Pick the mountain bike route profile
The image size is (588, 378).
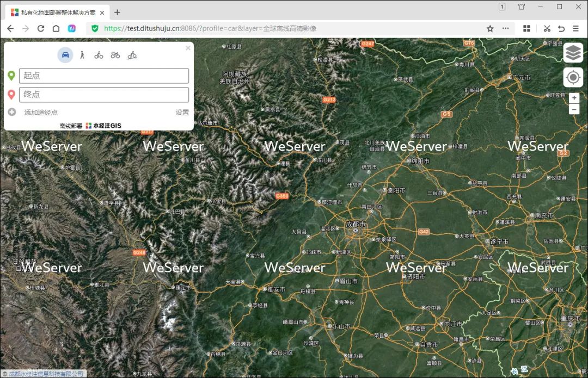pos(132,55)
